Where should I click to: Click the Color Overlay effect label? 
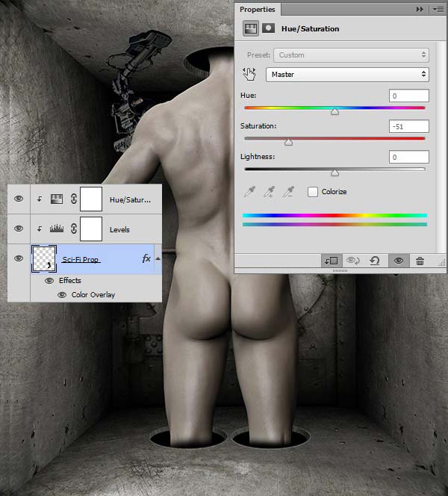point(93,295)
